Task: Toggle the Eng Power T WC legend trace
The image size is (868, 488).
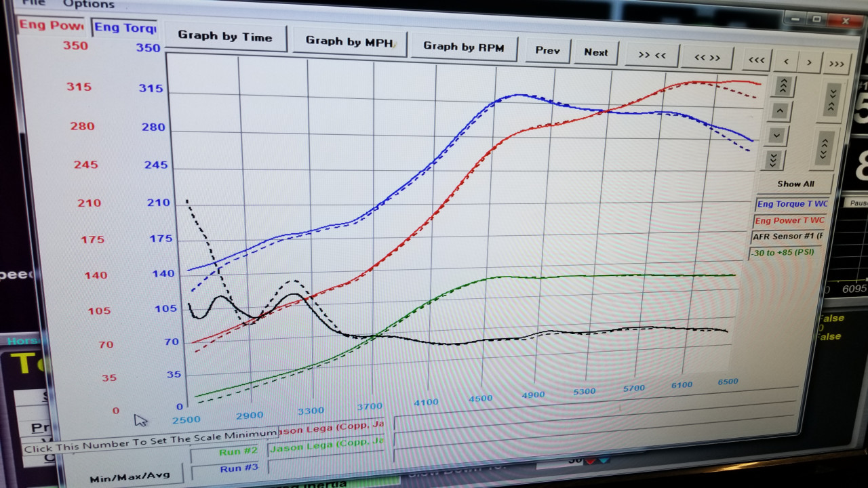Action: pos(789,220)
